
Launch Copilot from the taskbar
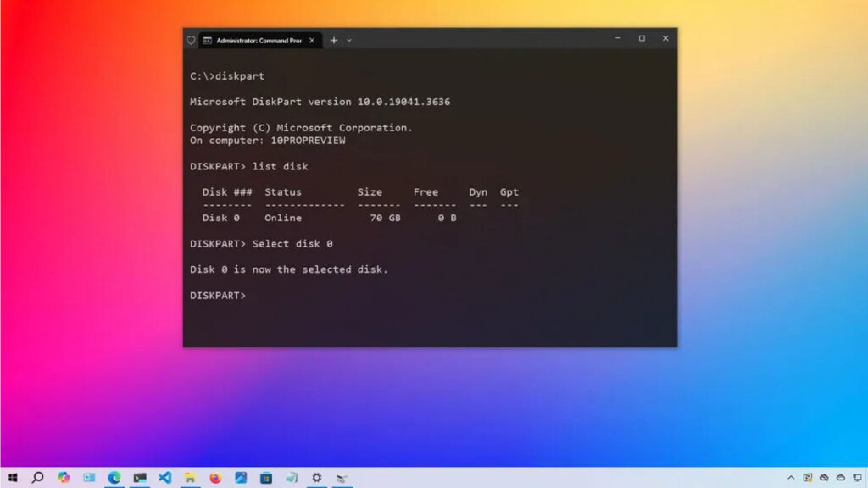pyautogui.click(x=64, y=478)
